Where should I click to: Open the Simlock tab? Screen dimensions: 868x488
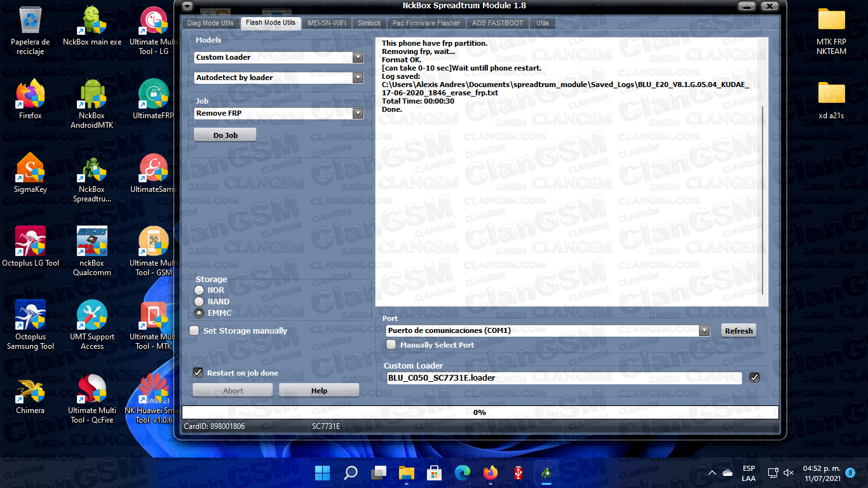pos(369,23)
